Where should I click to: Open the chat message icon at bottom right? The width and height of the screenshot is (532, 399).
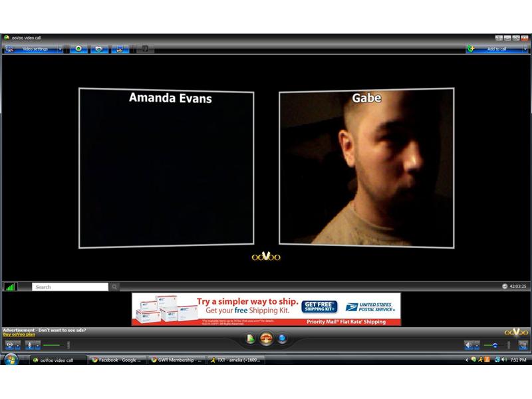click(x=523, y=345)
